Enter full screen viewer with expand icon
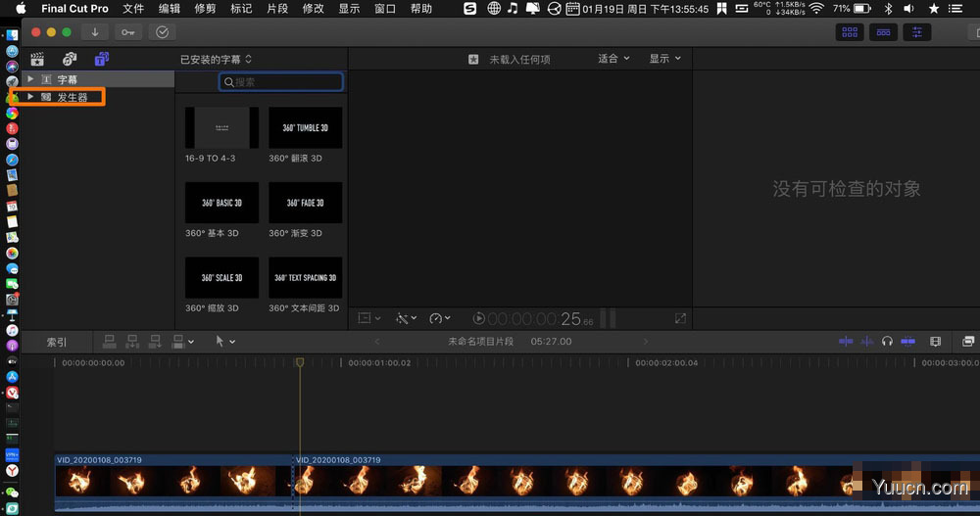 [681, 318]
